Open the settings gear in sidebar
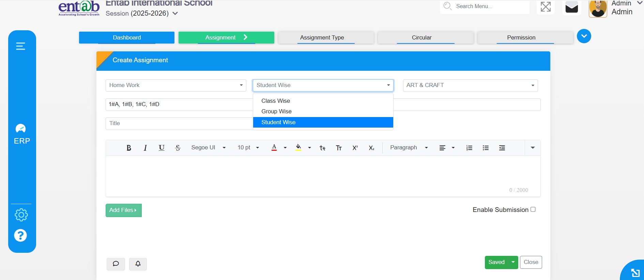The height and width of the screenshot is (280, 644). [21, 215]
